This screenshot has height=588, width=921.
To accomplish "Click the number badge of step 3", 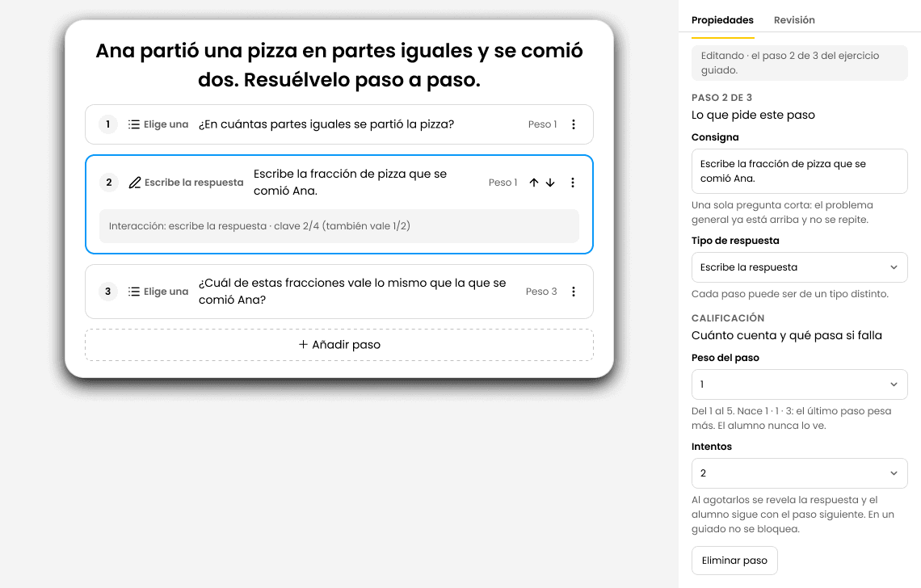I will click(107, 292).
